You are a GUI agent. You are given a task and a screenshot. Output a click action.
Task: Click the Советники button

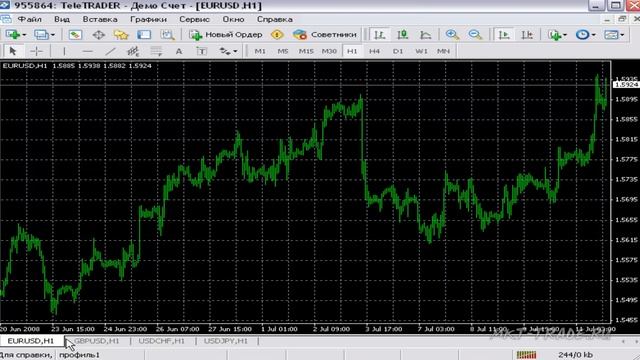click(x=325, y=35)
